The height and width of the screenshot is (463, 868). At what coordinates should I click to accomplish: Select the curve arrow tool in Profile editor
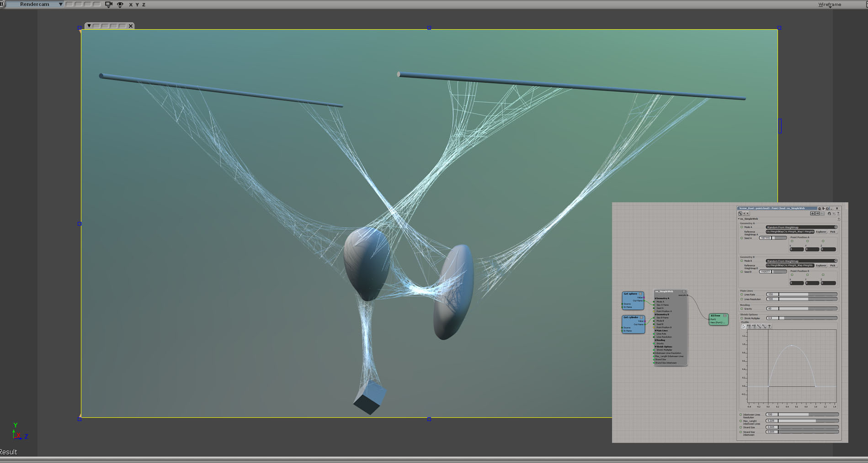(x=744, y=326)
